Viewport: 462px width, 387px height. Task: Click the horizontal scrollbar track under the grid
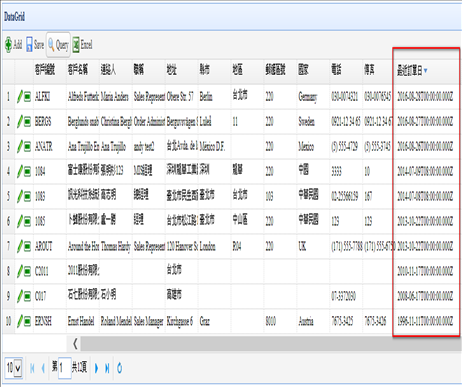pyautogui.click(x=271, y=343)
